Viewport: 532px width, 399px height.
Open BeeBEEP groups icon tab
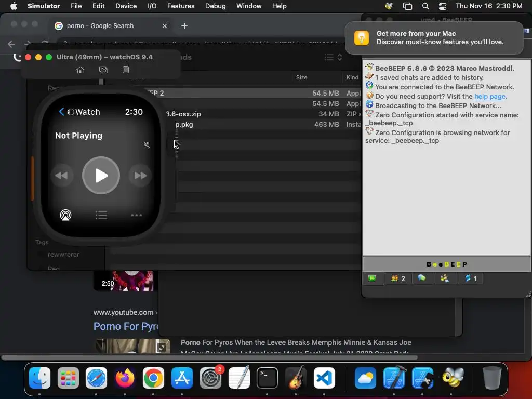[445, 278]
